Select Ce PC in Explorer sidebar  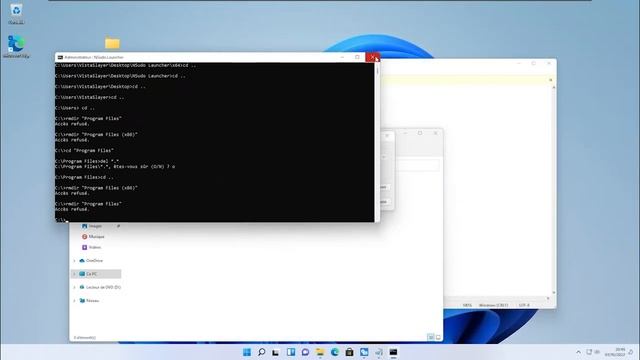(x=96, y=274)
